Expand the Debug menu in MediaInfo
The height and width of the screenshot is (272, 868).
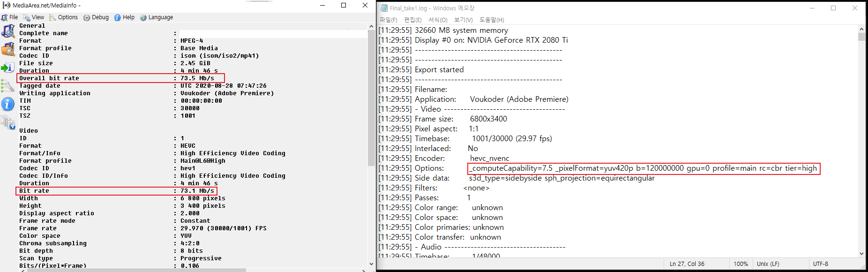point(96,17)
